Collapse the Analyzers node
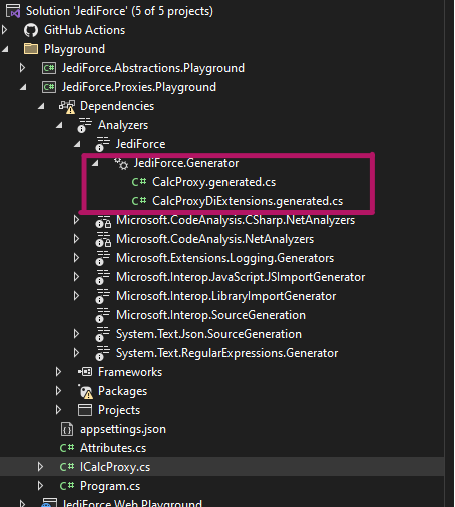This screenshot has width=455, height=507. click(59, 126)
